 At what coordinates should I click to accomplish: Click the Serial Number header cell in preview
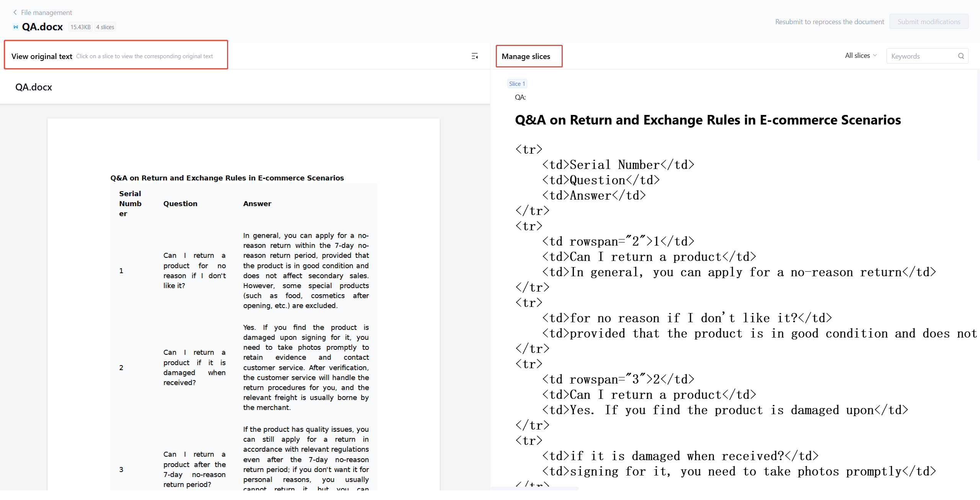(130, 203)
